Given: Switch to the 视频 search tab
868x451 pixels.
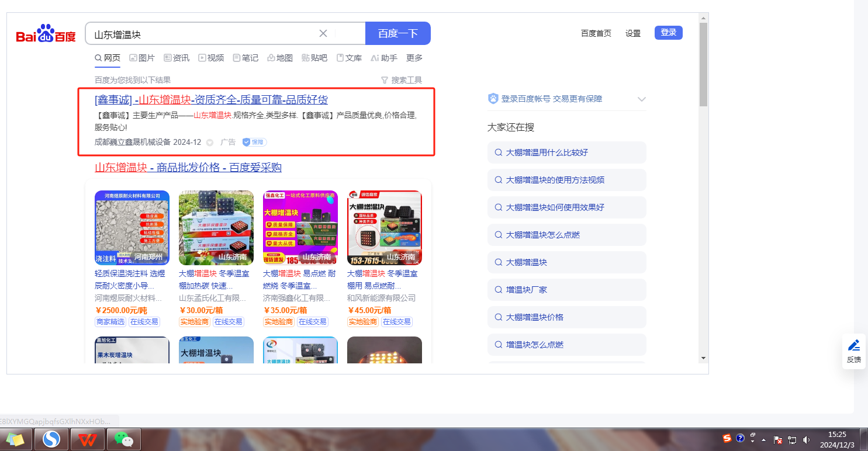Looking at the screenshot, I should 210,58.
